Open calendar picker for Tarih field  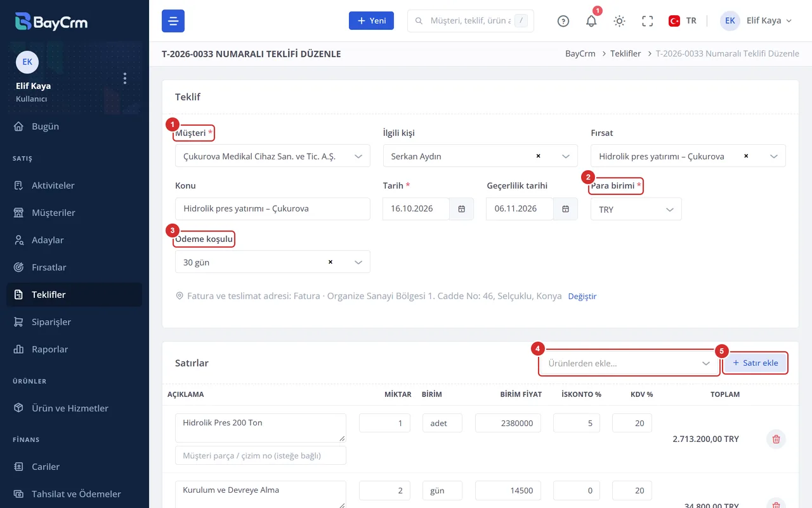[x=462, y=209]
